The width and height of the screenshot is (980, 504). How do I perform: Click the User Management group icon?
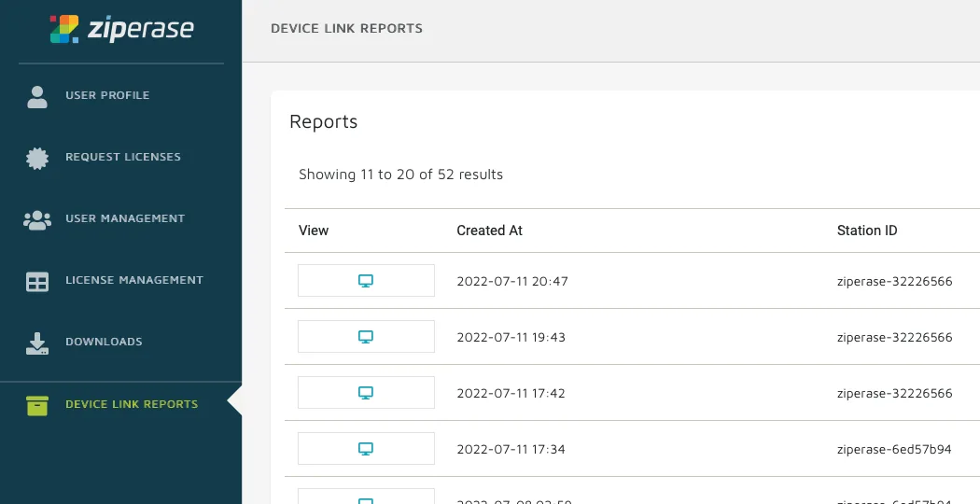[37, 220]
